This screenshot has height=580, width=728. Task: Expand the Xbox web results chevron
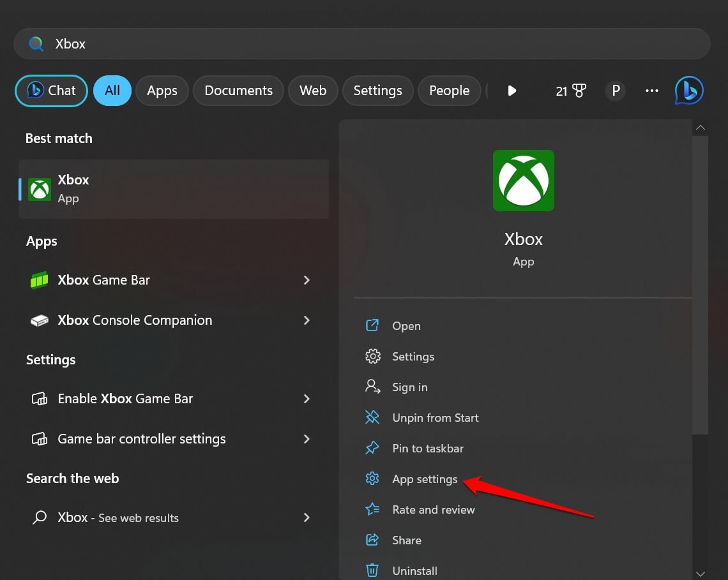point(307,517)
